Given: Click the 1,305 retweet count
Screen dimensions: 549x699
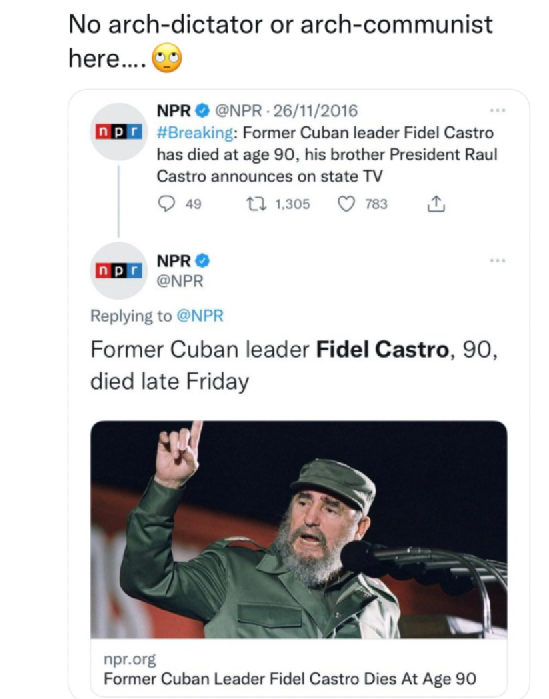Looking at the screenshot, I should point(292,204).
